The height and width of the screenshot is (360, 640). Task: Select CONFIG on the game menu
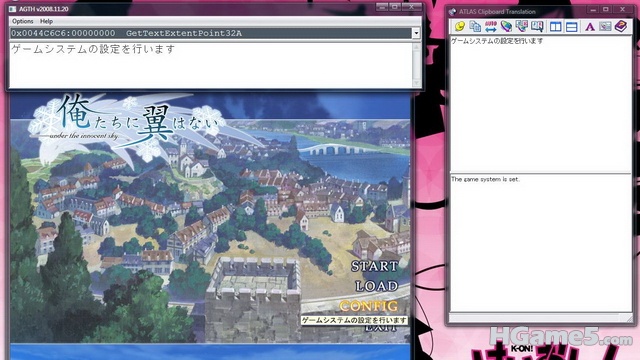point(369,306)
